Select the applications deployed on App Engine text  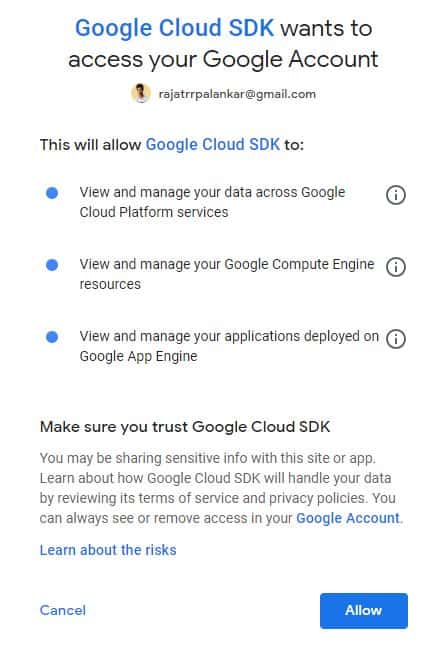229,346
